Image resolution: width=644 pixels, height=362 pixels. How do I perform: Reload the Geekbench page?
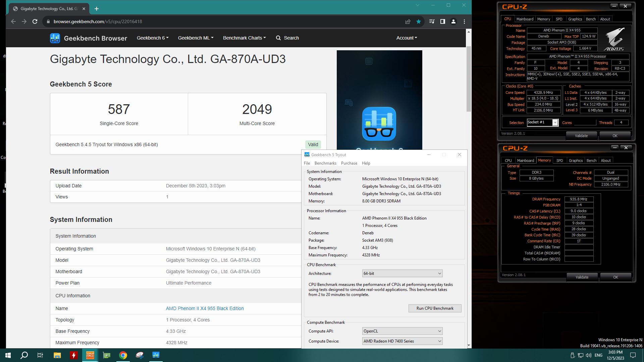tap(35, 21)
